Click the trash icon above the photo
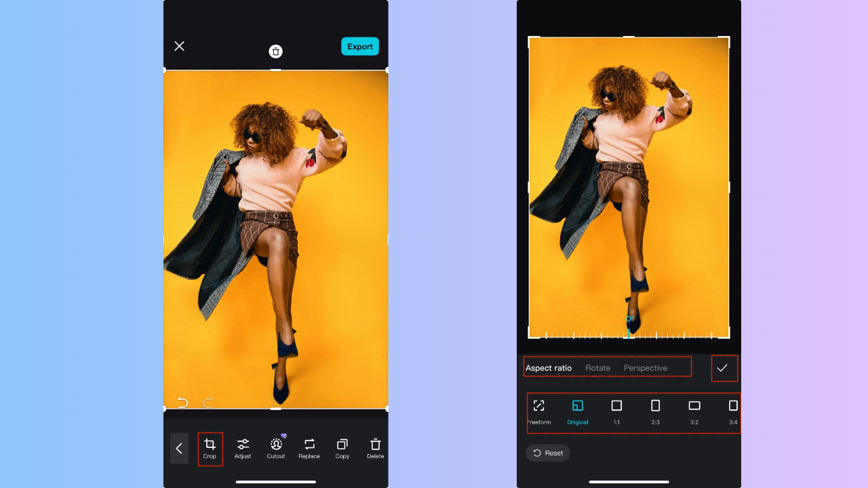 click(275, 51)
